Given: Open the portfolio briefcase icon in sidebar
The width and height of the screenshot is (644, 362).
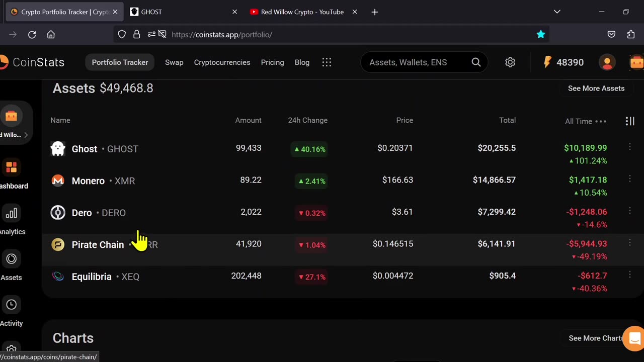Looking at the screenshot, I should (x=11, y=116).
